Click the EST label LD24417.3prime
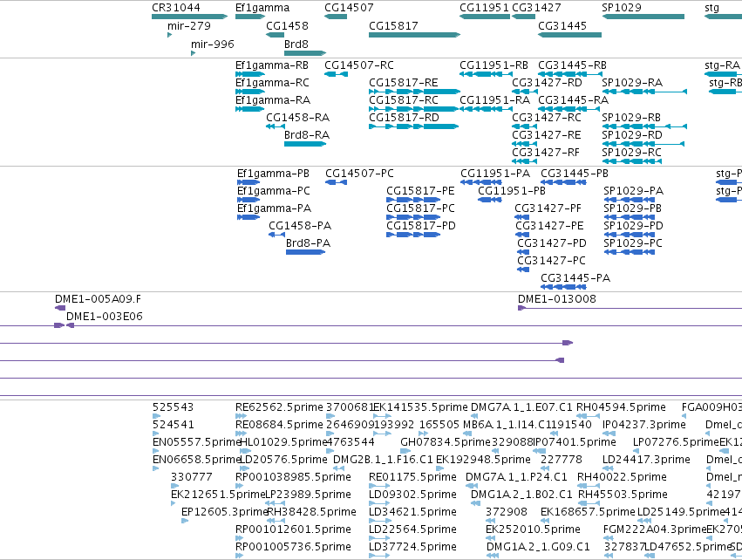The image size is (742, 560). (646, 460)
